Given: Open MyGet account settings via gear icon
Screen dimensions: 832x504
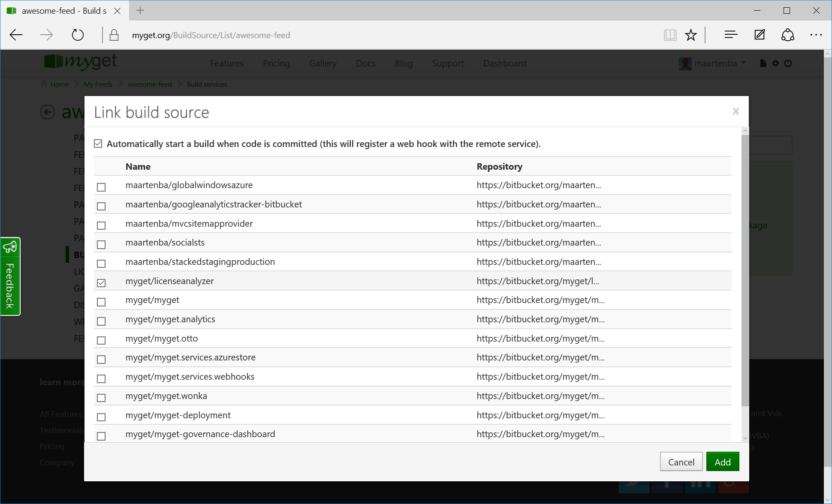Looking at the screenshot, I should tap(775, 63).
